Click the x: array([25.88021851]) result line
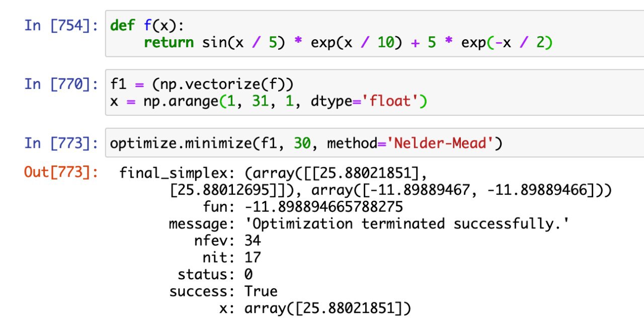This screenshot has width=644, height=322. (314, 309)
